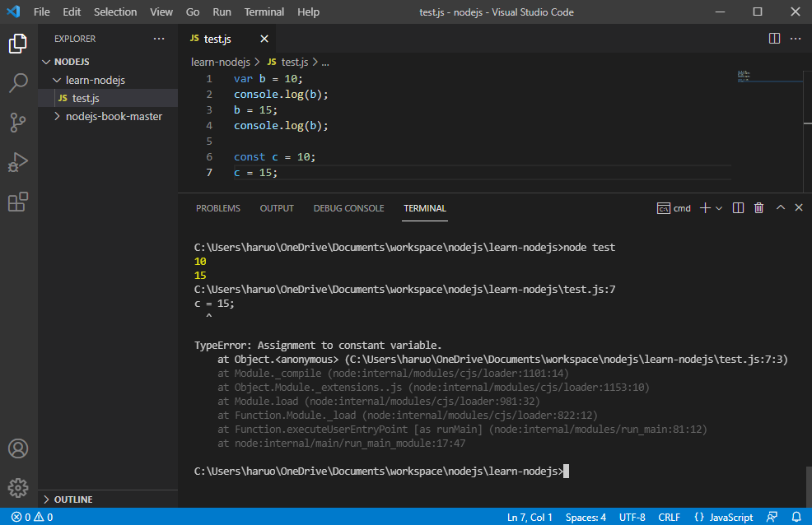Open the File menu
The image size is (812, 525).
(41, 12)
